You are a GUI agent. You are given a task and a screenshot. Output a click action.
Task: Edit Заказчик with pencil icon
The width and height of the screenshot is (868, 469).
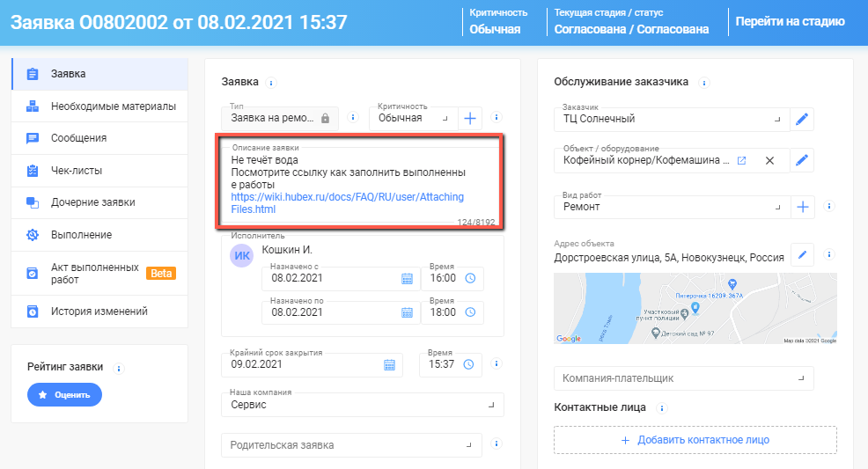point(802,120)
